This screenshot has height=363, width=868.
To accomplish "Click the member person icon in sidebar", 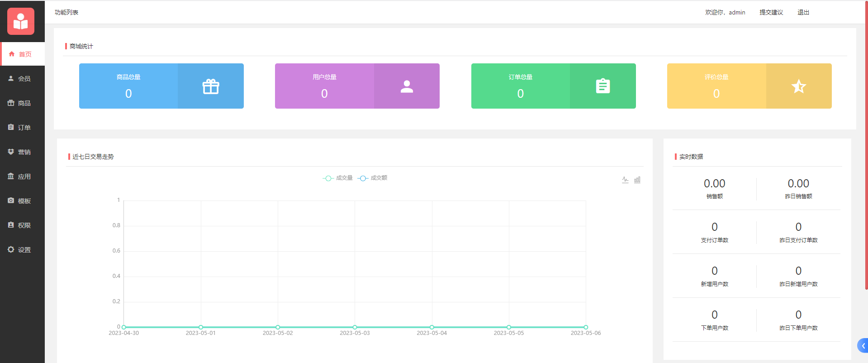I will click(x=11, y=78).
